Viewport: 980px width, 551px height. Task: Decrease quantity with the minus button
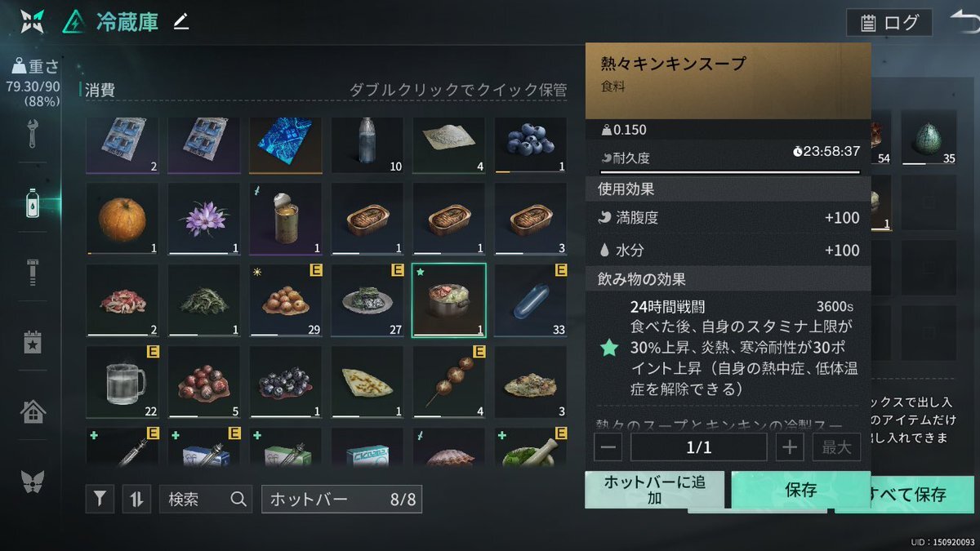coord(609,447)
